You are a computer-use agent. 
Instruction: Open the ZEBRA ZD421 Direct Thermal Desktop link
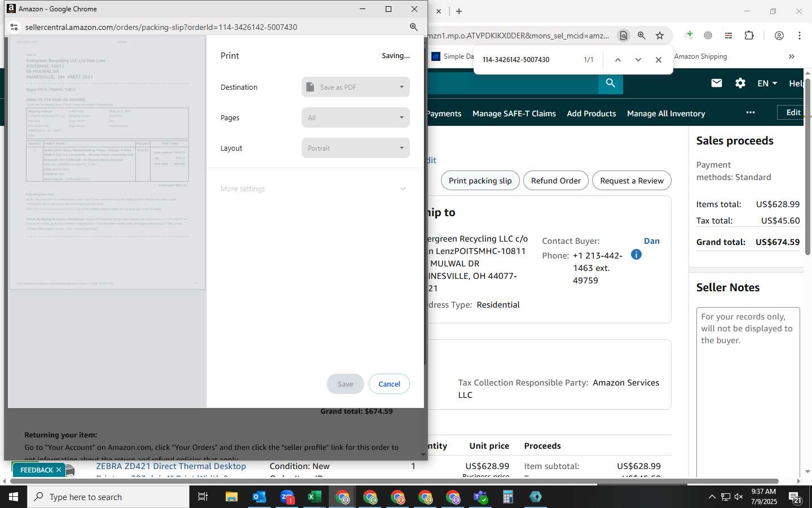pos(171,466)
